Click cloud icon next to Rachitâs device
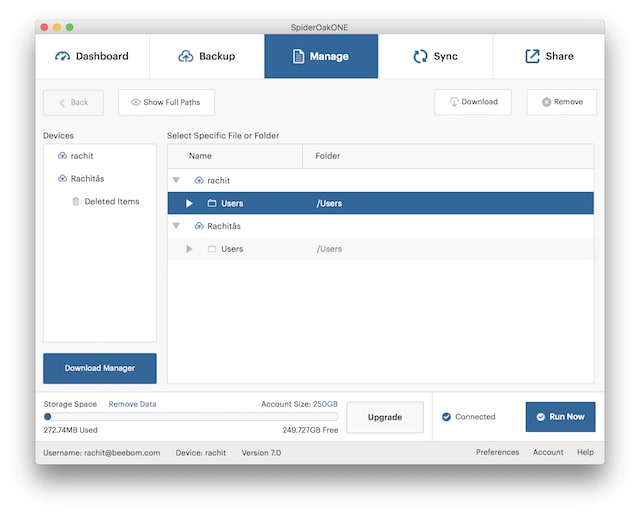 pos(62,179)
